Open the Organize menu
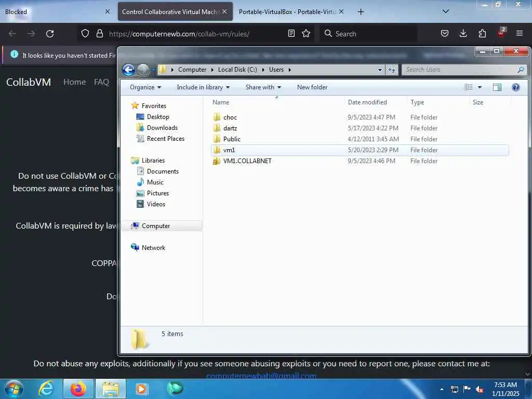Screen dimensions: 532x399 tap(145, 87)
